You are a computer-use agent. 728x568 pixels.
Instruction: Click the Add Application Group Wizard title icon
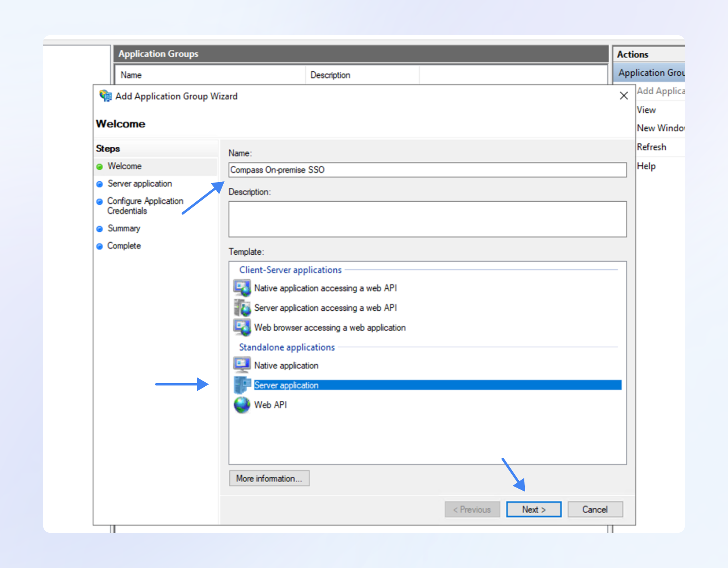(x=105, y=96)
